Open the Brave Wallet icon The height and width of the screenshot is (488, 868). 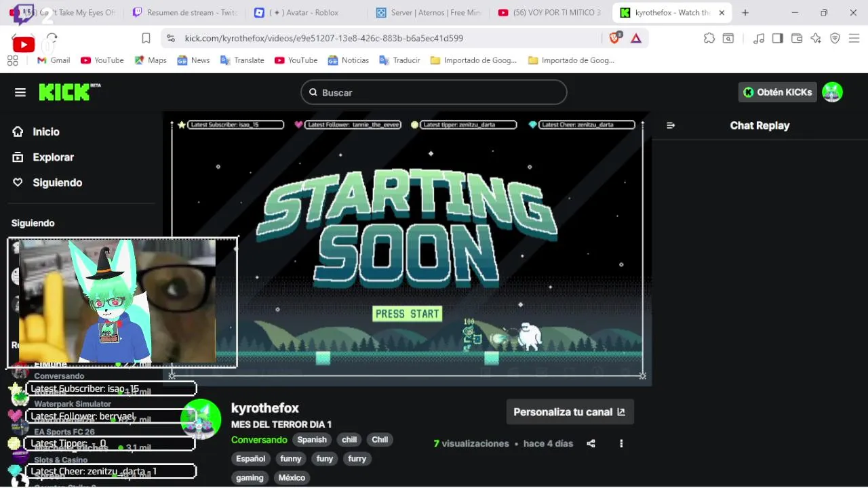(797, 39)
